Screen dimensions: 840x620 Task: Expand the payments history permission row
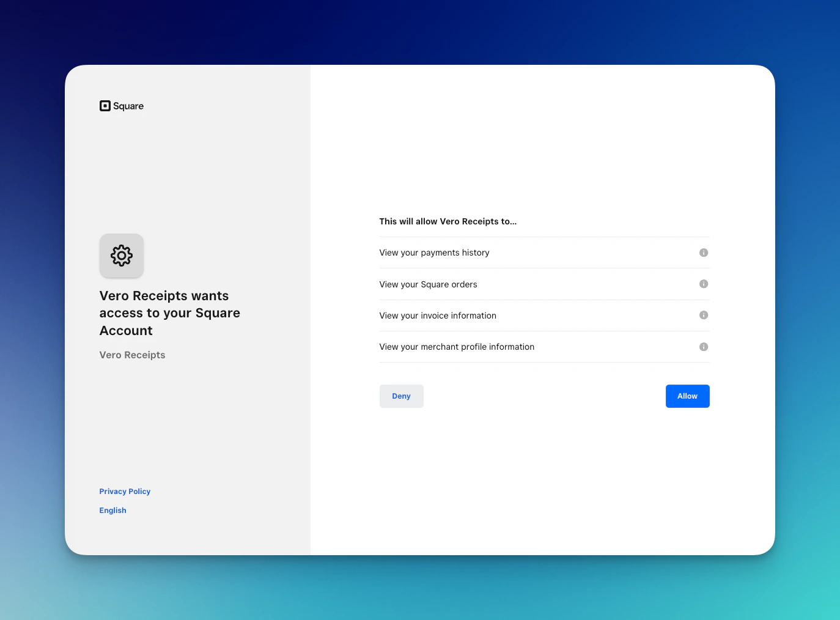pyautogui.click(x=434, y=252)
